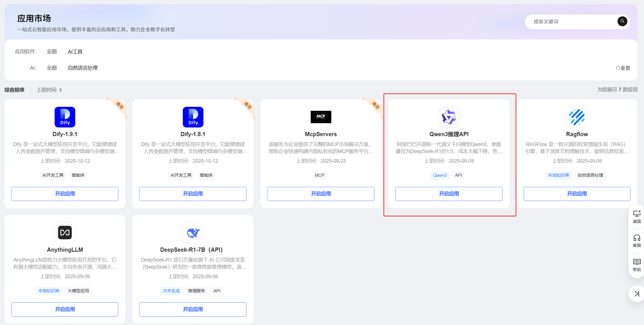Click the 重置 reset link
644x325 pixels.
(623, 68)
